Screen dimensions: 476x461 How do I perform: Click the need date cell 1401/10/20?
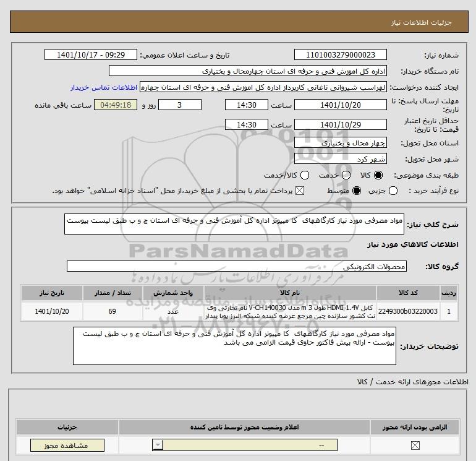pos(51,311)
